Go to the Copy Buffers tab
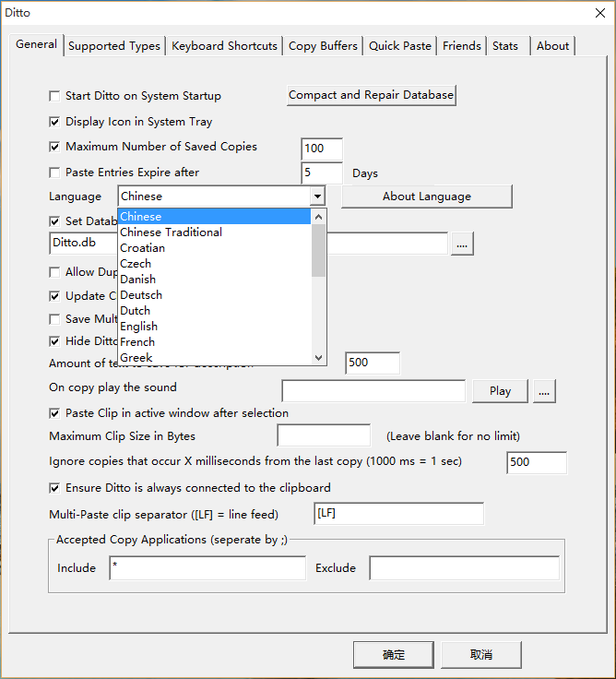Image resolution: width=616 pixels, height=679 pixels. click(323, 46)
